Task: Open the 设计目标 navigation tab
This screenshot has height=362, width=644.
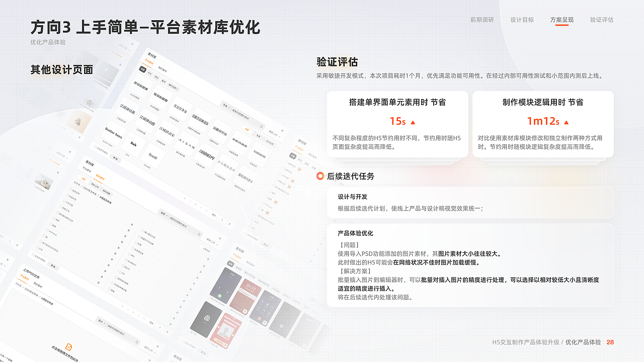Action: coord(522,20)
